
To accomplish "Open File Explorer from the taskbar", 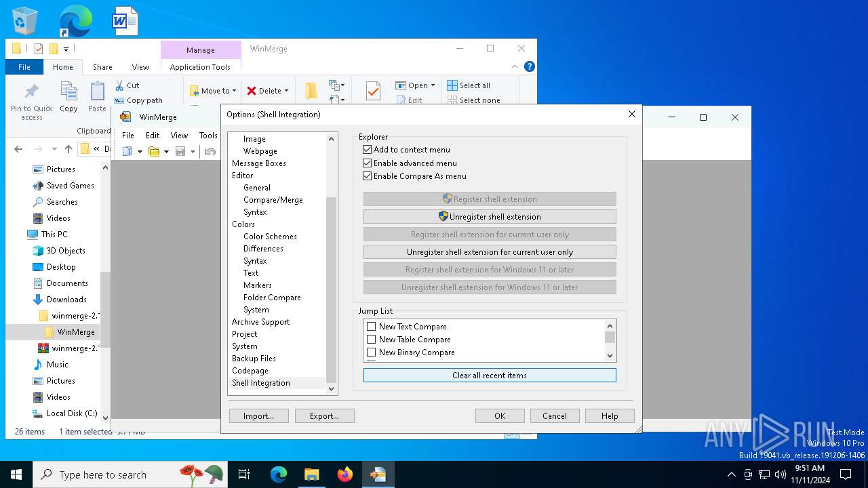I will point(312,474).
